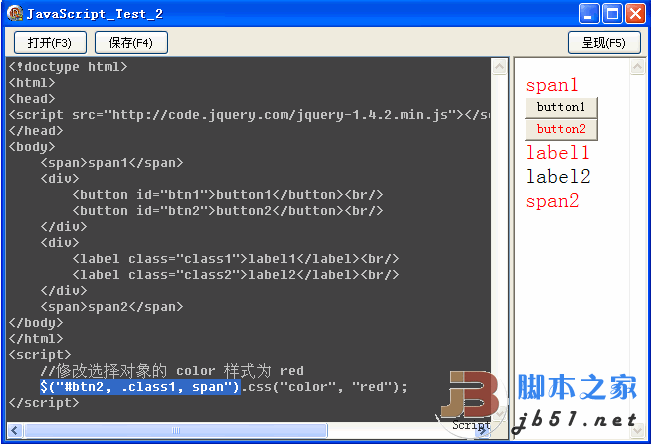Image resolution: width=651 pixels, height=444 pixels.
Task: Click the label class="class2" code line
Action: point(235,275)
